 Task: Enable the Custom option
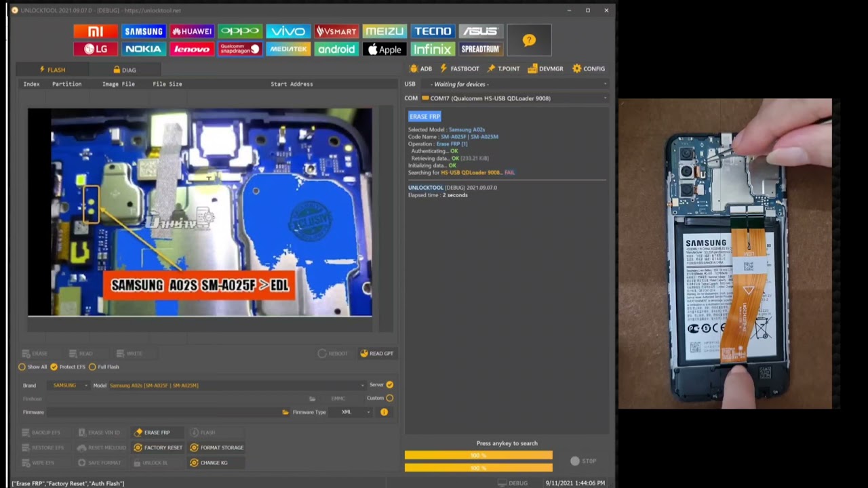[380, 398]
